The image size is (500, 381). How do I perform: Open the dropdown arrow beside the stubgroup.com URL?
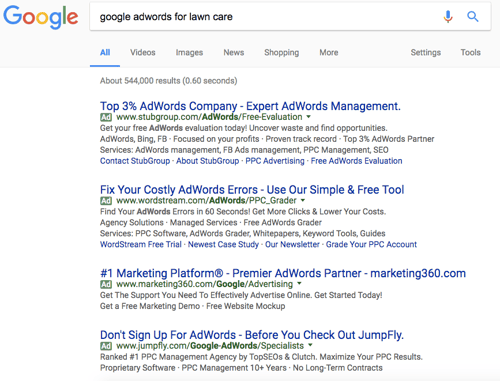[x=309, y=117]
